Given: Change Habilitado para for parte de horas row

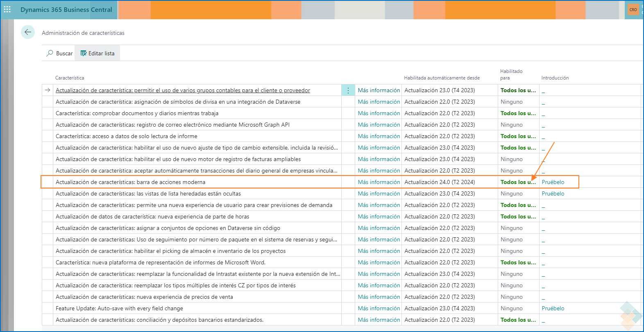Looking at the screenshot, I should point(518,216).
